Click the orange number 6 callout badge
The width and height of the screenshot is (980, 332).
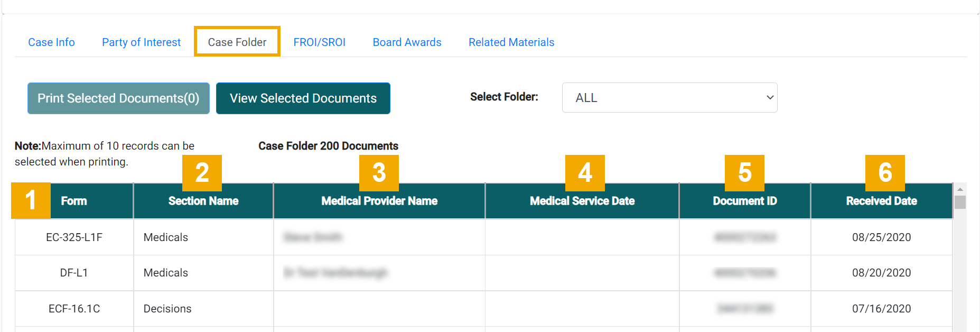coord(885,173)
